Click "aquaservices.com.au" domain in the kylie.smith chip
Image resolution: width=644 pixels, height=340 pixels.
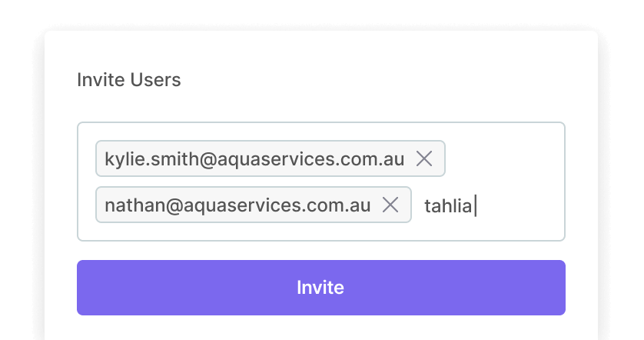[310, 159]
